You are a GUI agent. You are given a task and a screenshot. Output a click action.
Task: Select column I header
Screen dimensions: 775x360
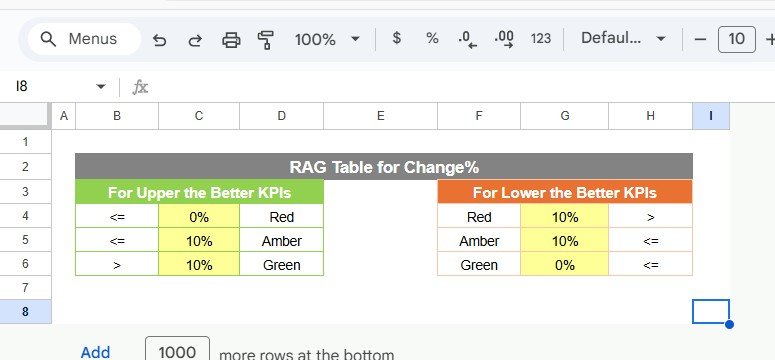click(x=711, y=116)
